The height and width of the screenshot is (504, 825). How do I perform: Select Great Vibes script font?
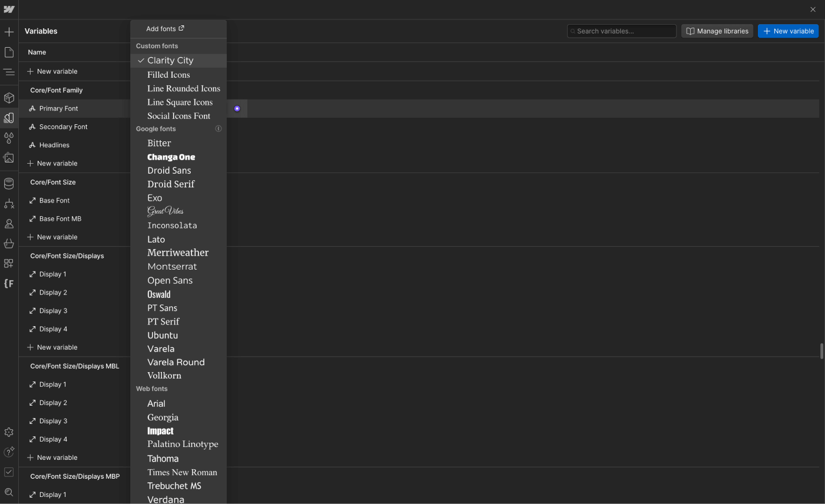[x=178, y=211]
